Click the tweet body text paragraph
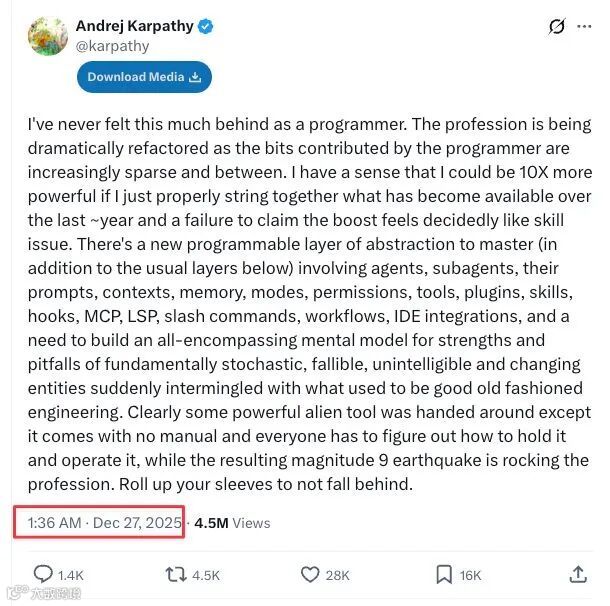 310,304
